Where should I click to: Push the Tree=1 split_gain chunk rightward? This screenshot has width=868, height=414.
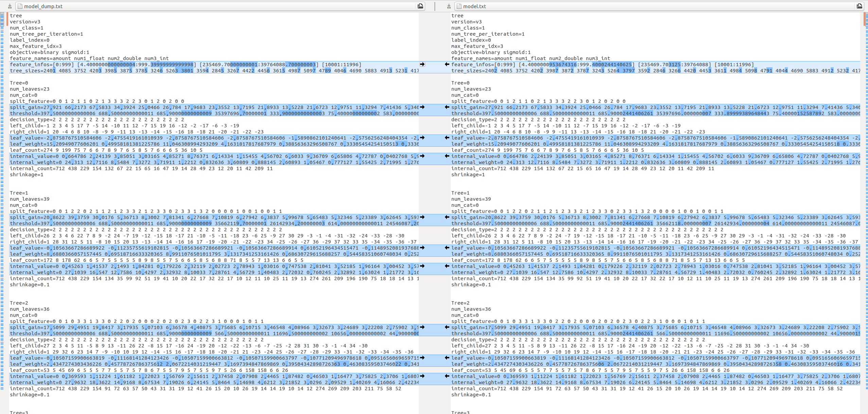point(422,217)
